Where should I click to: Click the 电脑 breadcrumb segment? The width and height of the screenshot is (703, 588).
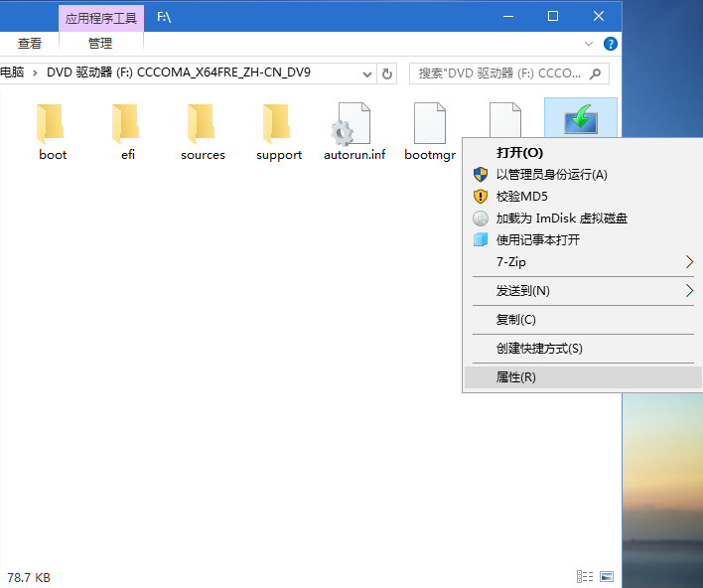pyautogui.click(x=12, y=73)
